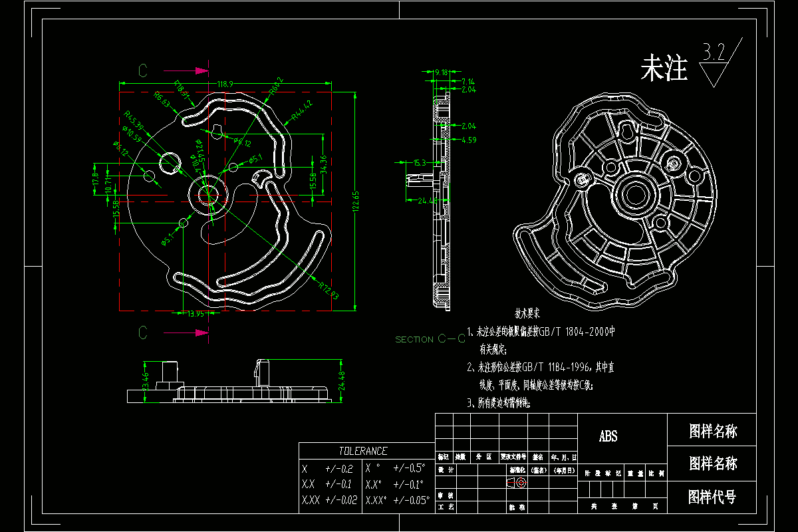Click the R6.63 radius label
Viewport: 798px width, 532px height.
pyautogui.click(x=162, y=100)
